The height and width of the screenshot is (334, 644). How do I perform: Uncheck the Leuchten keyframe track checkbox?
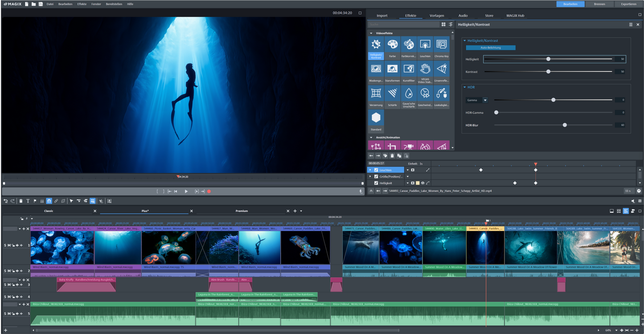point(376,170)
